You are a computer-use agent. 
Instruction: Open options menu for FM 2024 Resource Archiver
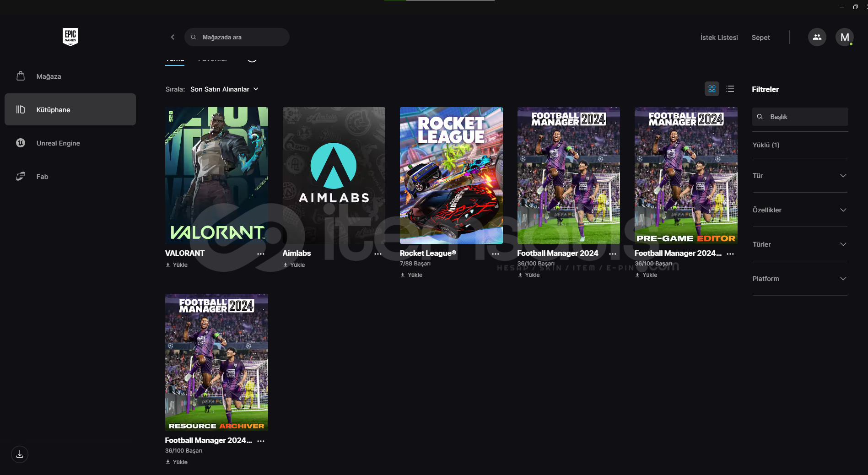[261, 441]
